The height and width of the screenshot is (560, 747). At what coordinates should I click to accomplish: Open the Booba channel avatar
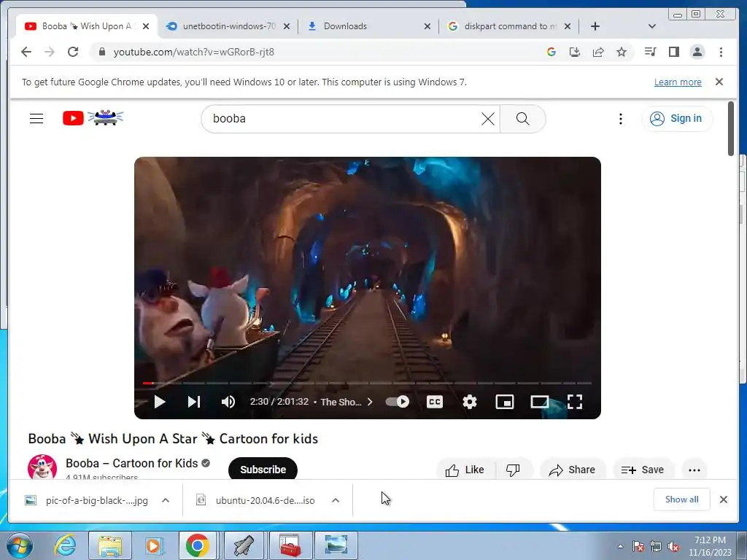point(42,467)
